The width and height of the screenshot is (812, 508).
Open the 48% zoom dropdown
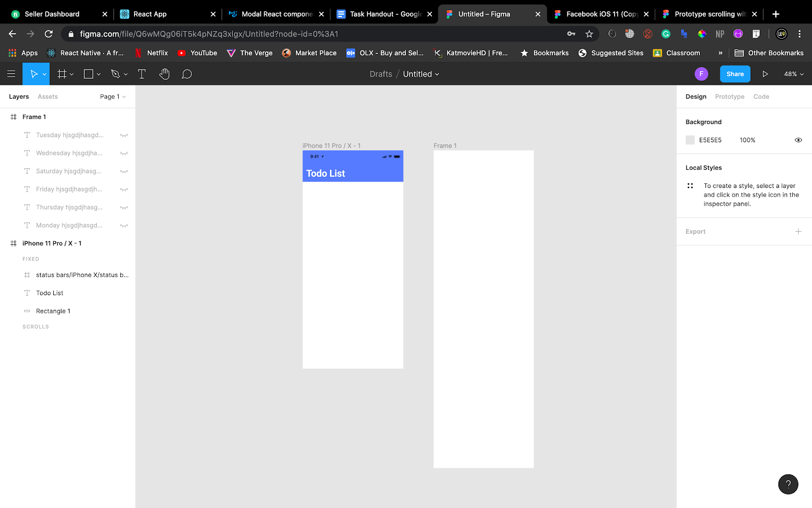(794, 74)
